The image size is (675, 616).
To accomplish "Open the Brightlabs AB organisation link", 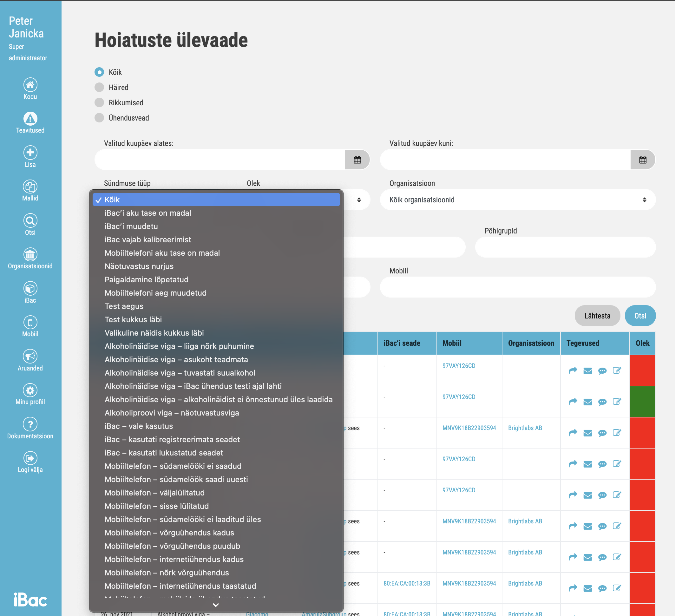I will pyautogui.click(x=525, y=428).
